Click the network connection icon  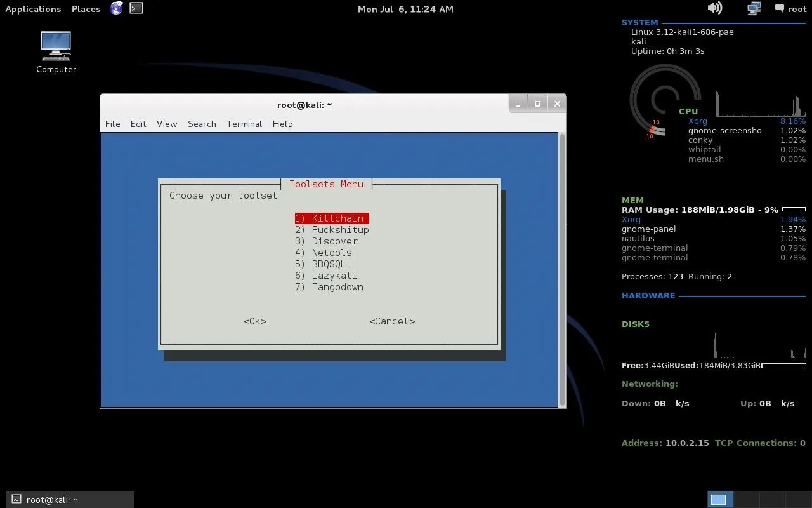pos(754,8)
